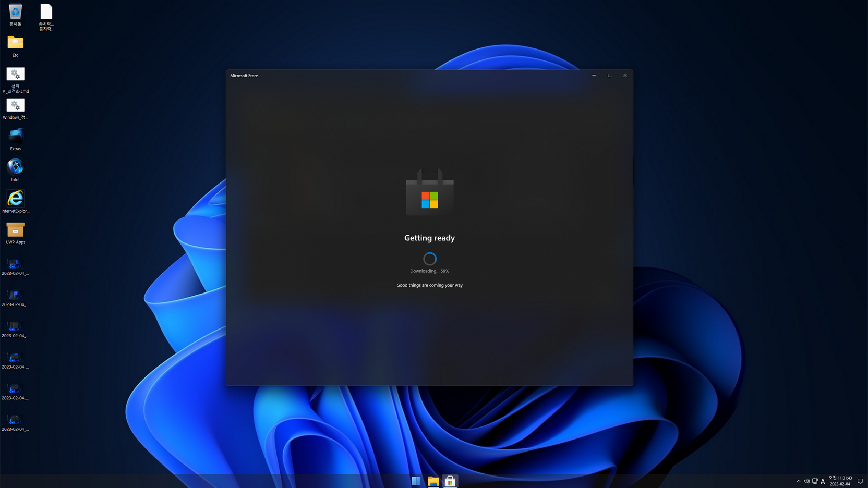
Task: Open the clock showing 오전 11:01:43
Action: click(840, 481)
